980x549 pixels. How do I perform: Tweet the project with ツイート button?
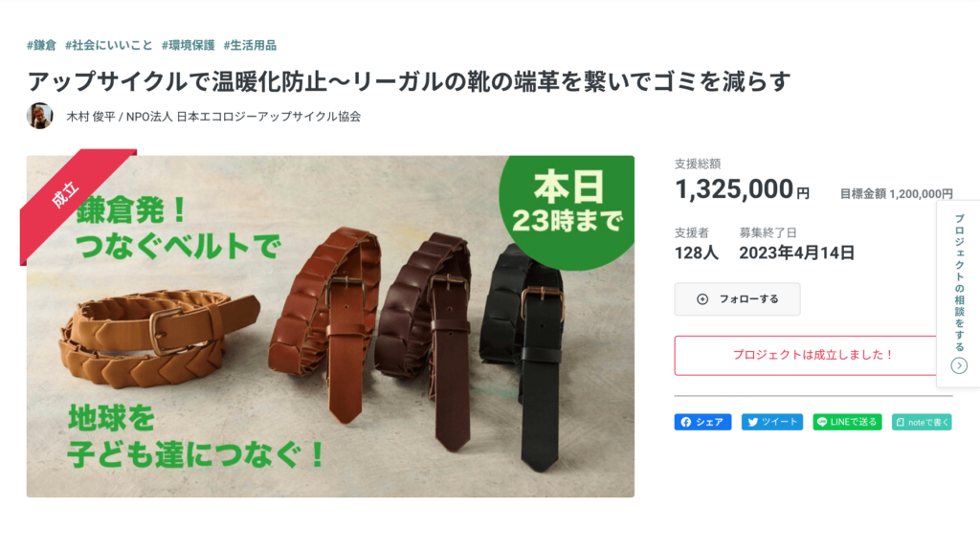pyautogui.click(x=772, y=422)
